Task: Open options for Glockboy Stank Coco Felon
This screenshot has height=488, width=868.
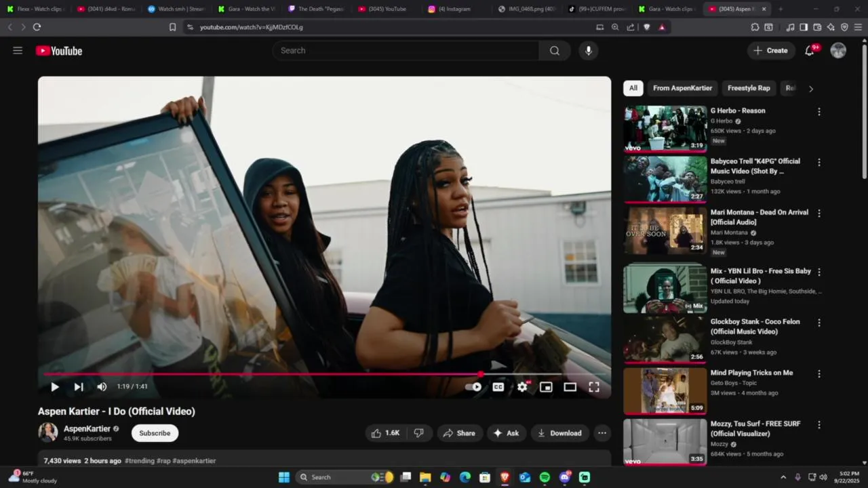Action: (x=818, y=323)
